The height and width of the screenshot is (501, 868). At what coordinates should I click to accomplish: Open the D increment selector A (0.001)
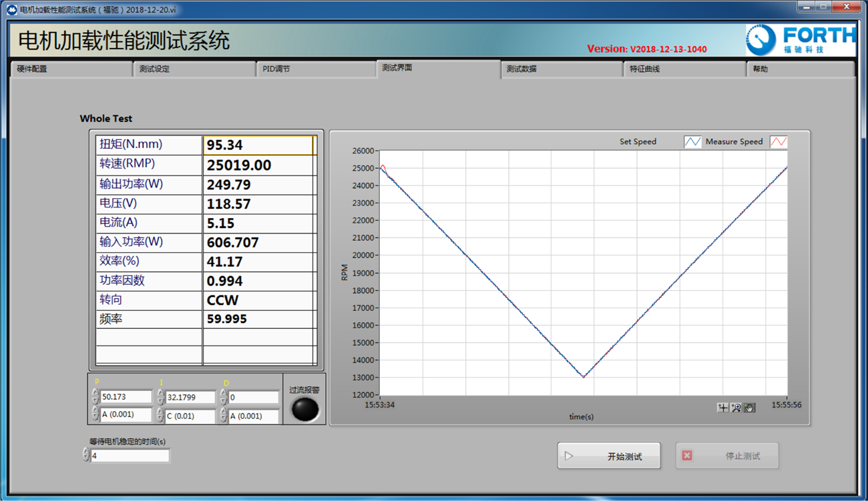click(252, 416)
